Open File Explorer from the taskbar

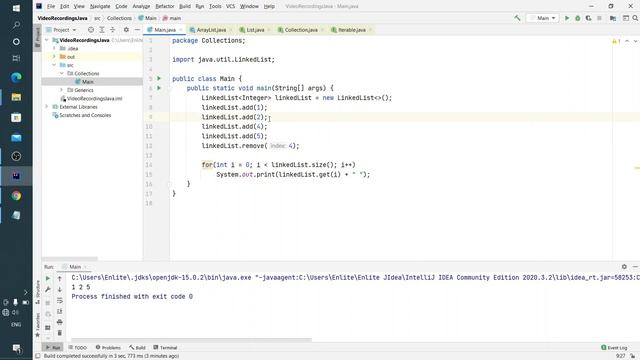tap(16, 97)
